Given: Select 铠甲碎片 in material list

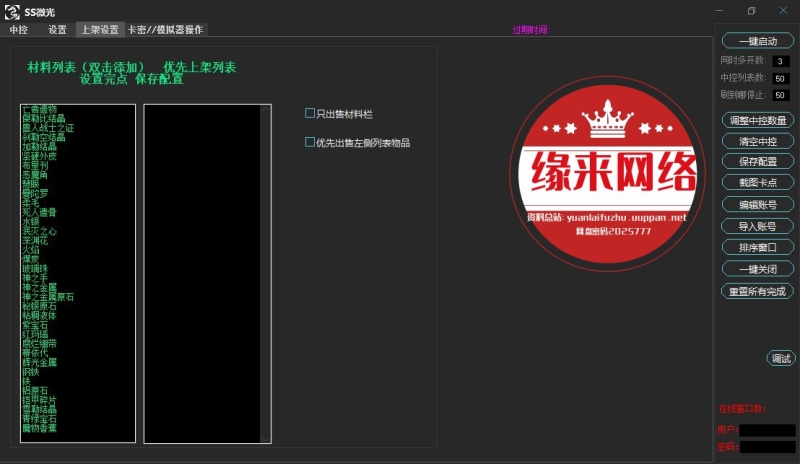Looking at the screenshot, I should (39, 400).
